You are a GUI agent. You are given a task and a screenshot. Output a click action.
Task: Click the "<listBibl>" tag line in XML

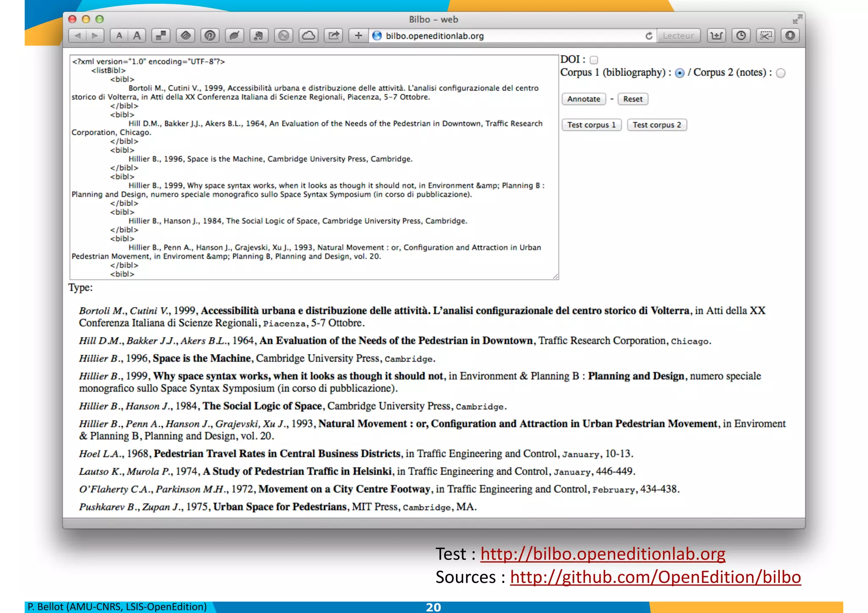coord(108,70)
